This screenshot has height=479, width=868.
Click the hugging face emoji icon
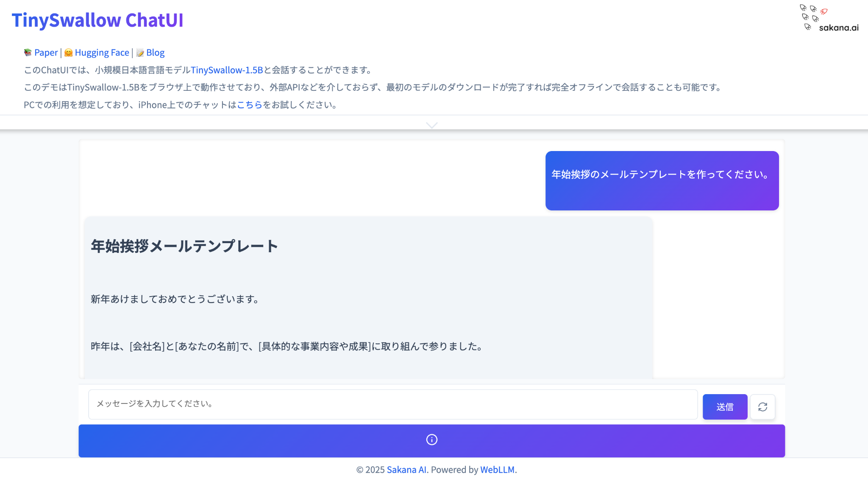pos(68,53)
